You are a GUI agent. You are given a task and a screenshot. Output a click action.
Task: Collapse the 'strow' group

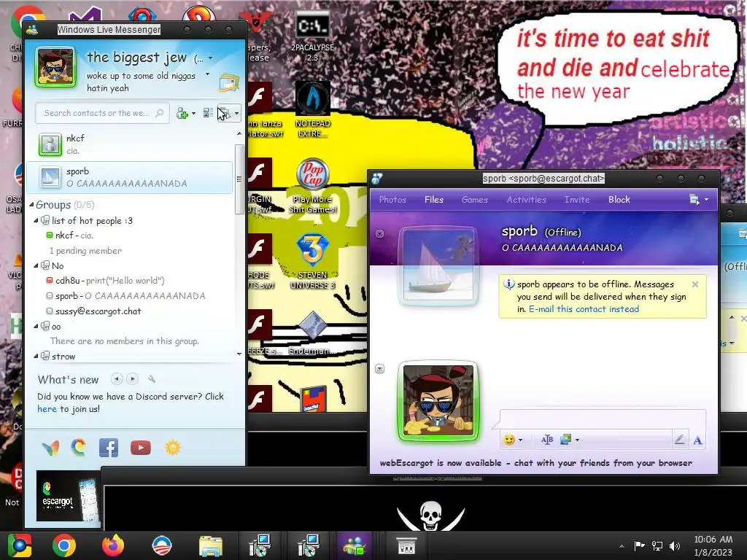pyautogui.click(x=36, y=356)
